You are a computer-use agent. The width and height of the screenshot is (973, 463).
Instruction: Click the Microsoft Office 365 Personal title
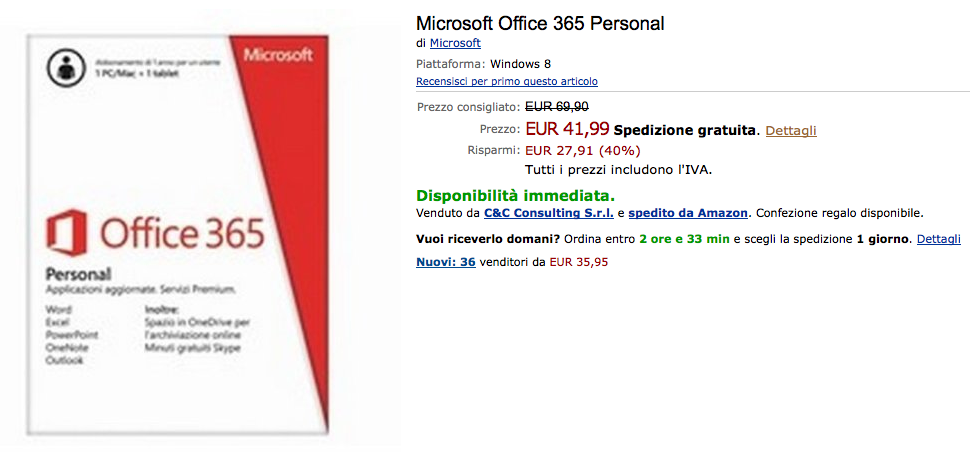540,23
